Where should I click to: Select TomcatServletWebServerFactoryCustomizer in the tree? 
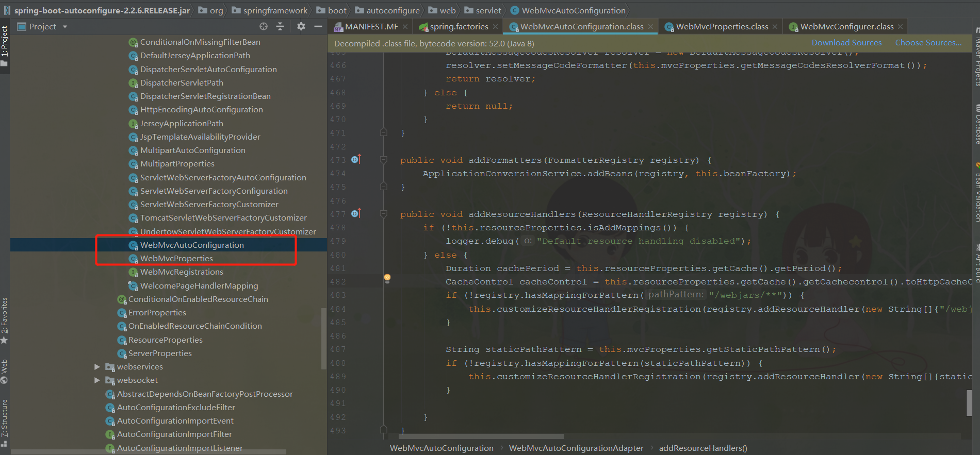tap(223, 218)
